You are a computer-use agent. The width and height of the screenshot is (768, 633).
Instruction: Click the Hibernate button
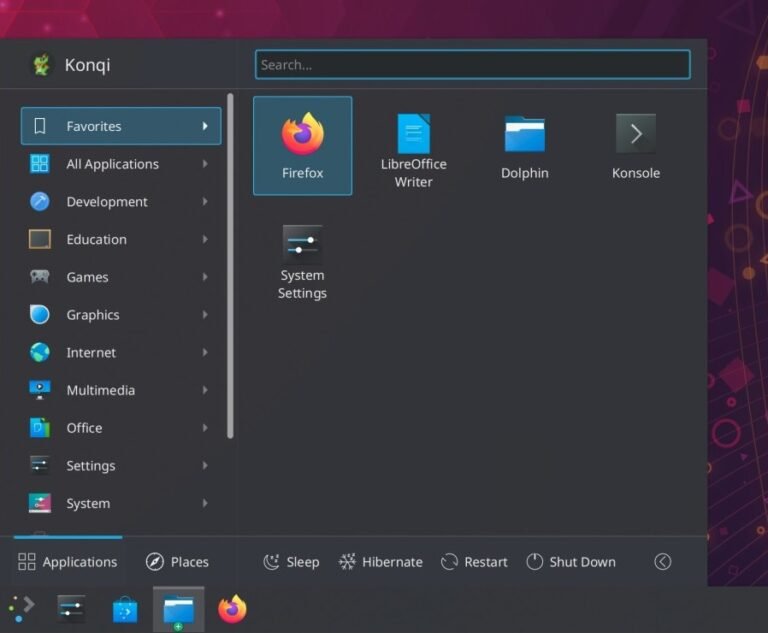(x=381, y=561)
